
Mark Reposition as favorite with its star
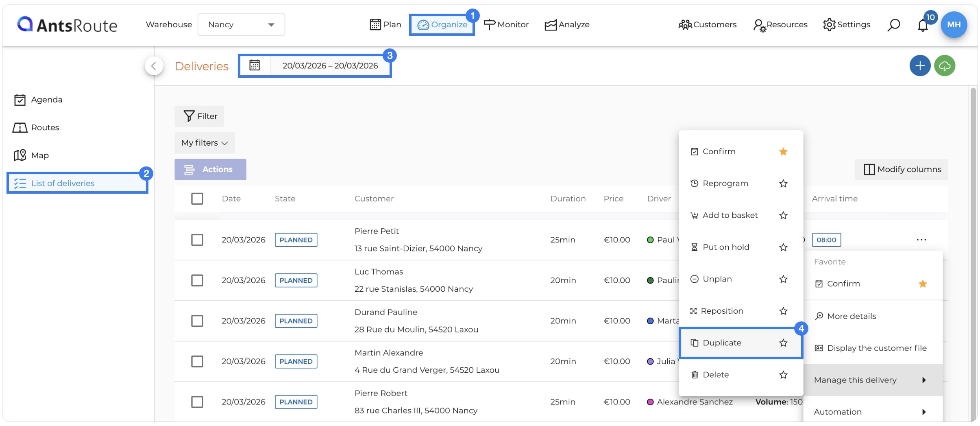coord(783,311)
